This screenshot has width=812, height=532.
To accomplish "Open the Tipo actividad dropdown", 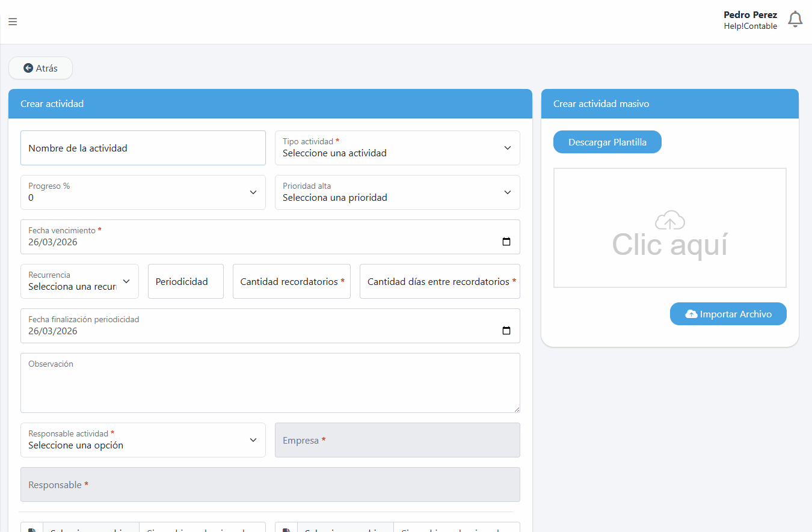I will point(398,148).
